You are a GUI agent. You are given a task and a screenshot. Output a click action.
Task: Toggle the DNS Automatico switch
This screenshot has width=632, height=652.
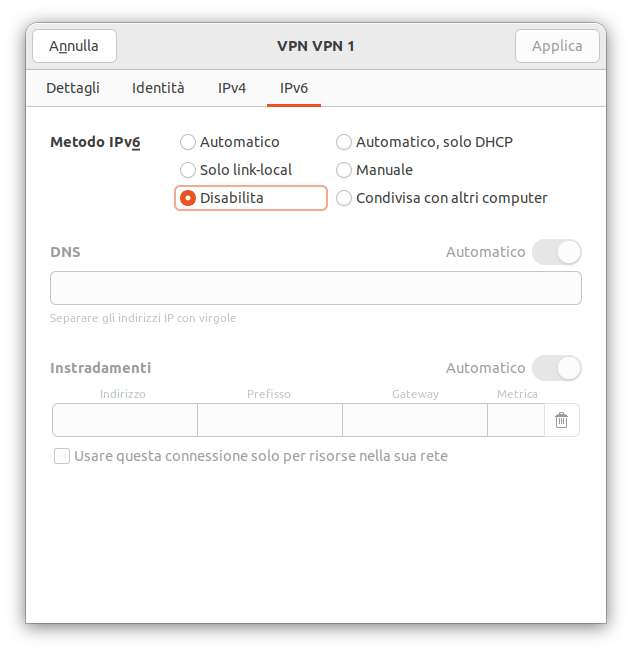pyautogui.click(x=557, y=252)
